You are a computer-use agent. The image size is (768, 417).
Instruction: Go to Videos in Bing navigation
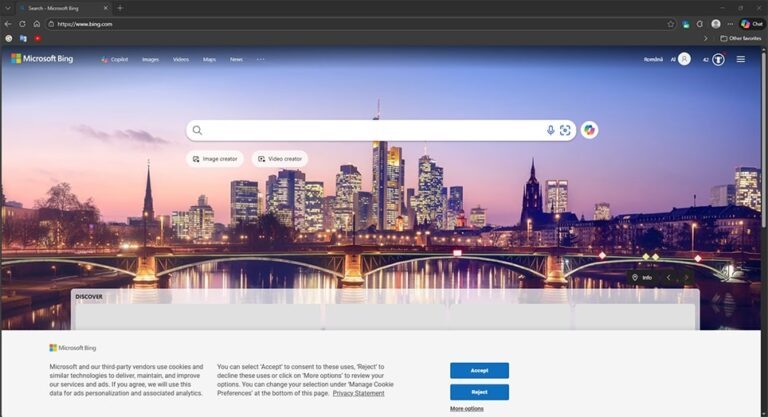point(181,59)
